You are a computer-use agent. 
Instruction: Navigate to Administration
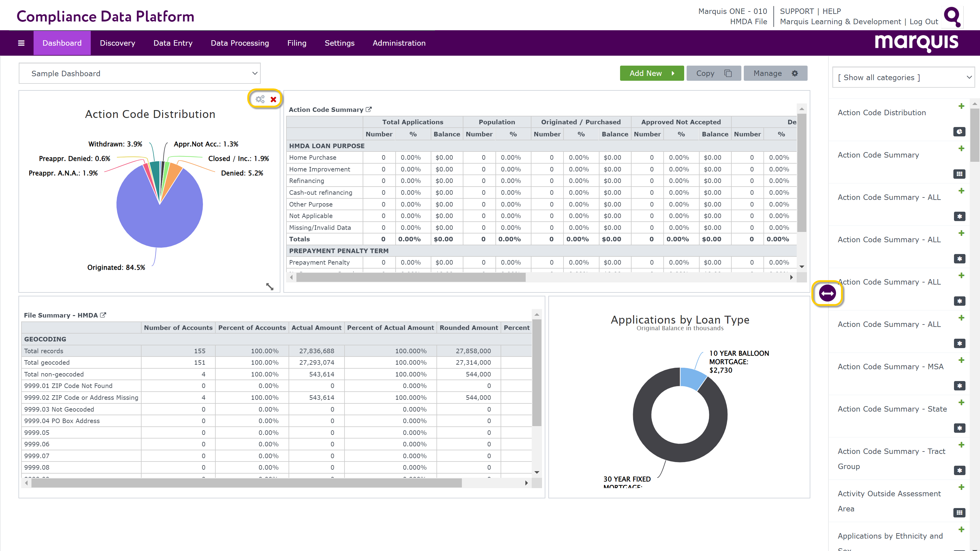399,43
